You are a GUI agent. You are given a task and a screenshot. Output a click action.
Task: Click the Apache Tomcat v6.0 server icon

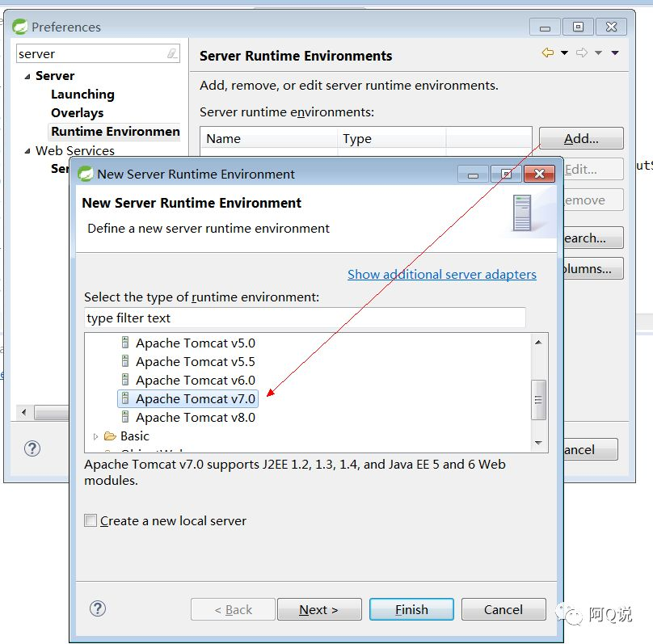125,380
